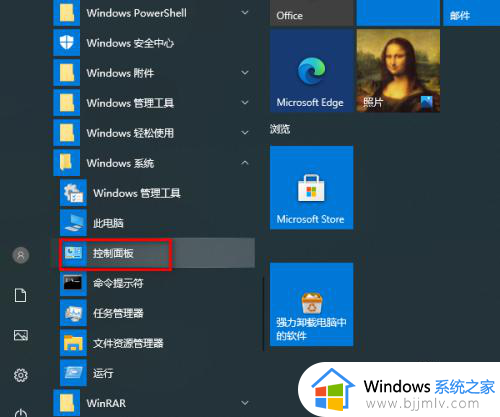Screen dimensions: 500x417
Task: Open the Microsoft Edge tile
Action: (312, 70)
